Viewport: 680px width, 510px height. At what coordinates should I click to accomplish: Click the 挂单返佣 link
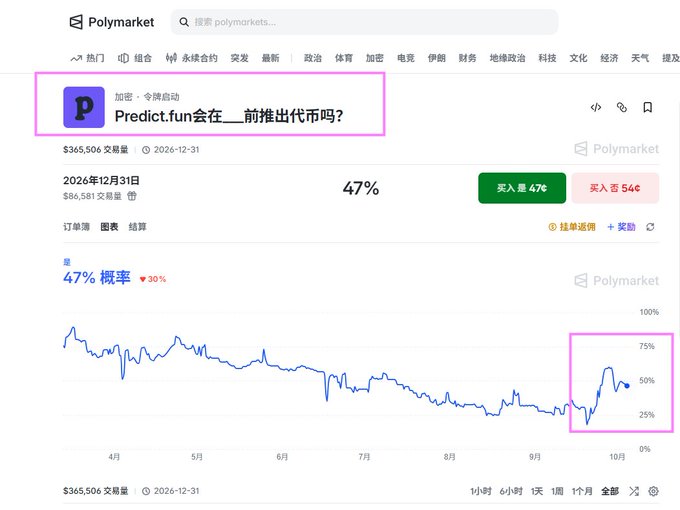pos(572,227)
